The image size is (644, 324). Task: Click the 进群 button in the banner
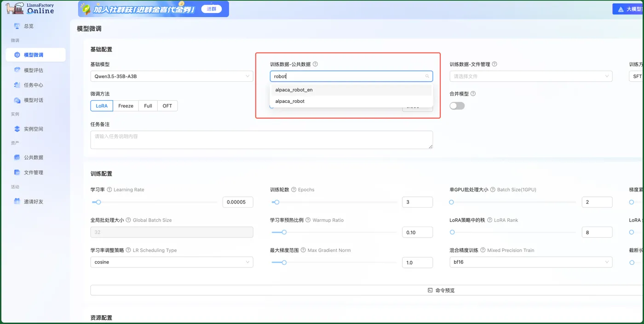coord(212,9)
